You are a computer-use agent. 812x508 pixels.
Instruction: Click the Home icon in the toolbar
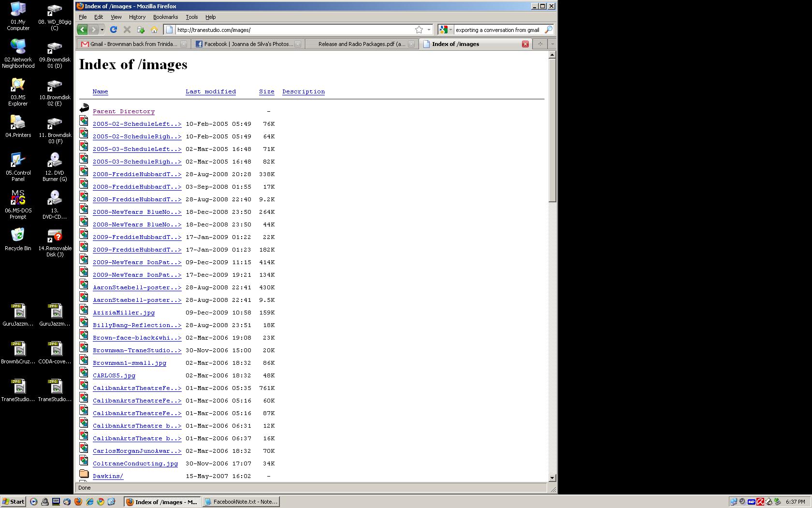[154, 30]
